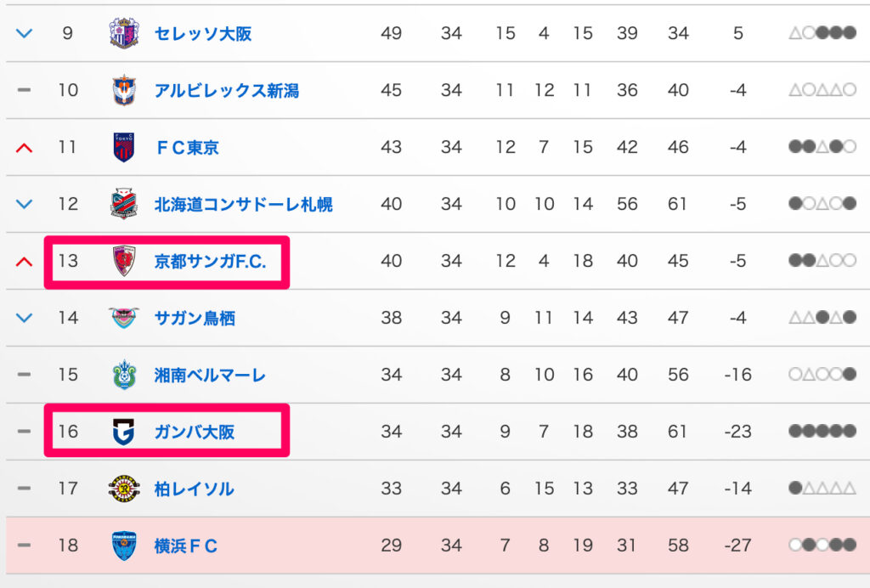870x588 pixels.
Task: Open the 北海道コンサドーレ札幌 team page
Action: (244, 204)
